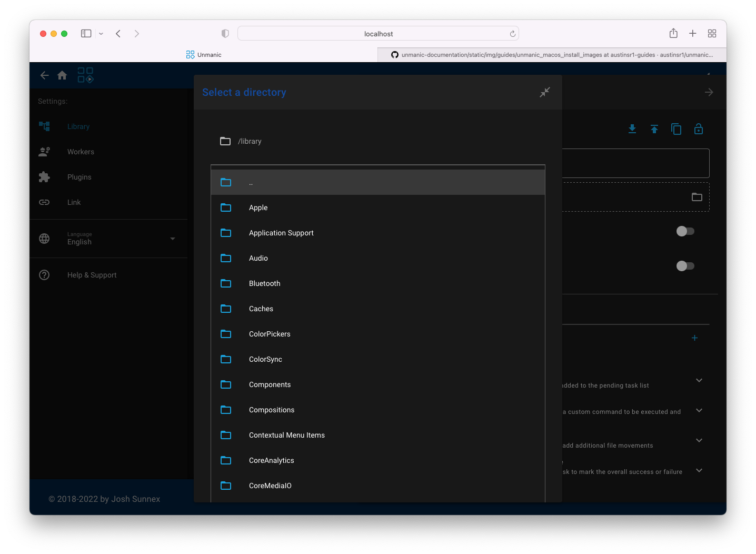Open Help & Support link
Viewport: 756px width, 554px height.
[92, 275]
